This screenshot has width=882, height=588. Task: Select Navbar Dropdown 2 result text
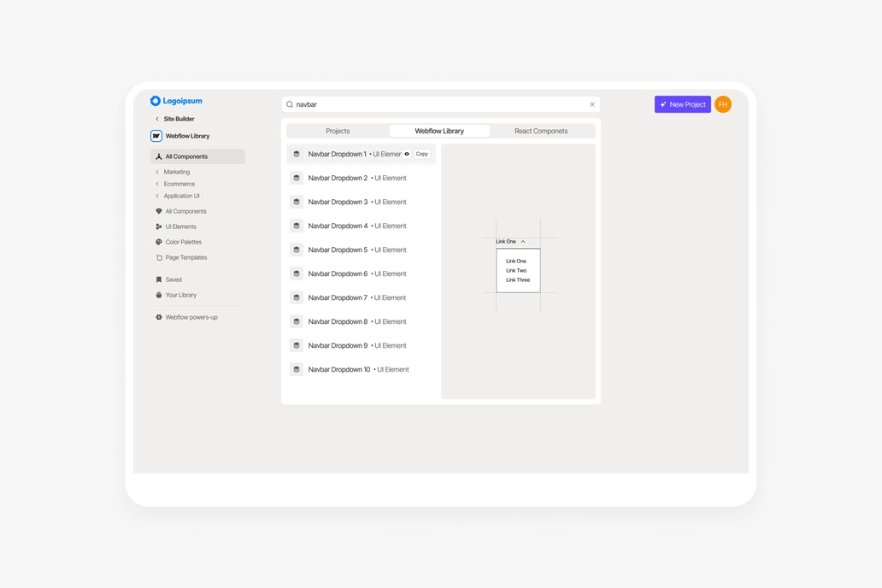click(x=338, y=178)
